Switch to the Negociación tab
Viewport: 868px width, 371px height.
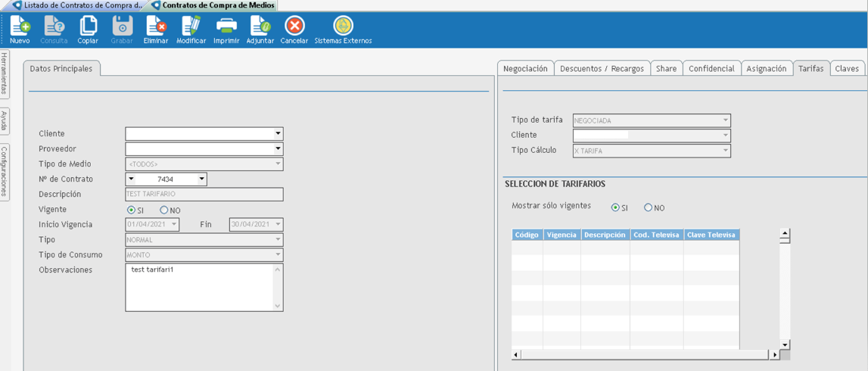525,69
